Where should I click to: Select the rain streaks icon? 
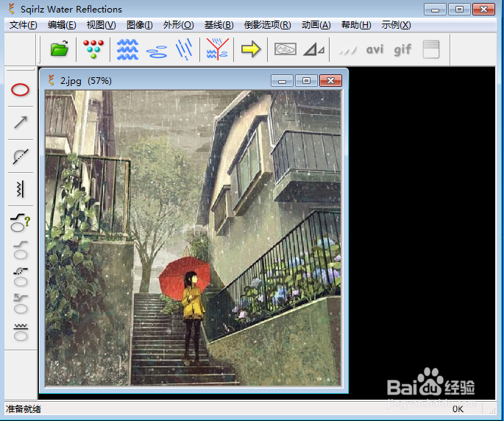point(184,49)
